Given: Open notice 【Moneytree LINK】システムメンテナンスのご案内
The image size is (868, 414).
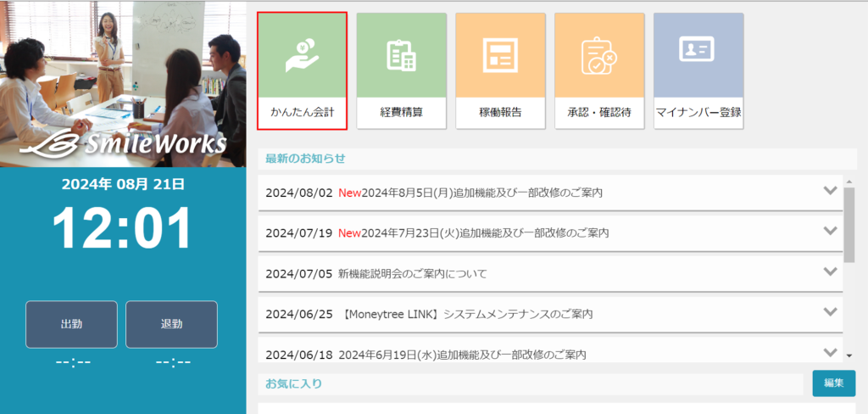Looking at the screenshot, I should pos(465,314).
